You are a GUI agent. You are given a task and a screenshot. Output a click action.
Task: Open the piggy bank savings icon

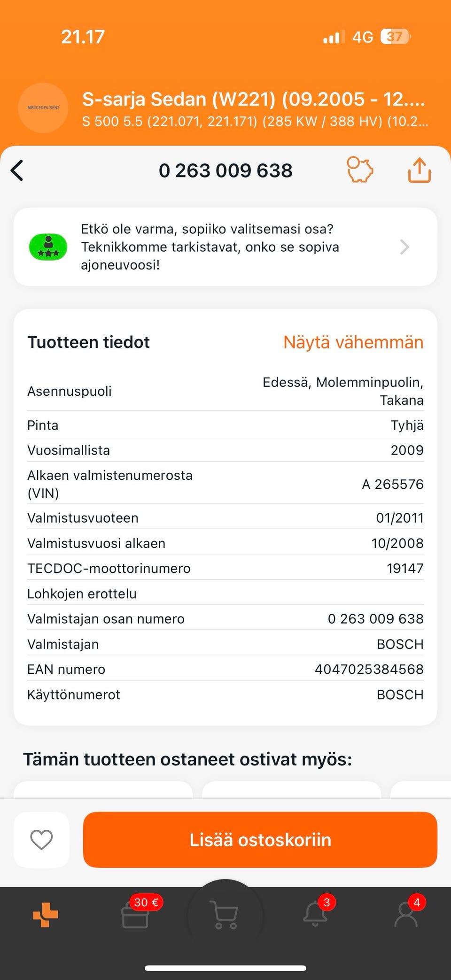tap(360, 170)
